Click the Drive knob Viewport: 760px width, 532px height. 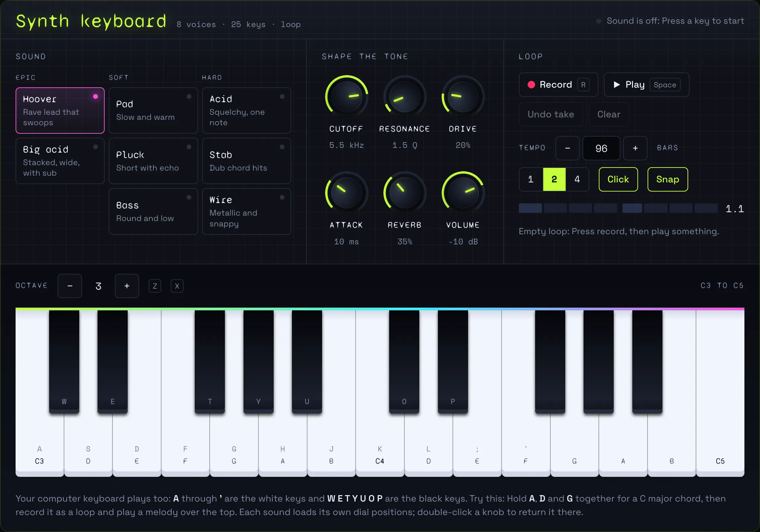click(463, 97)
